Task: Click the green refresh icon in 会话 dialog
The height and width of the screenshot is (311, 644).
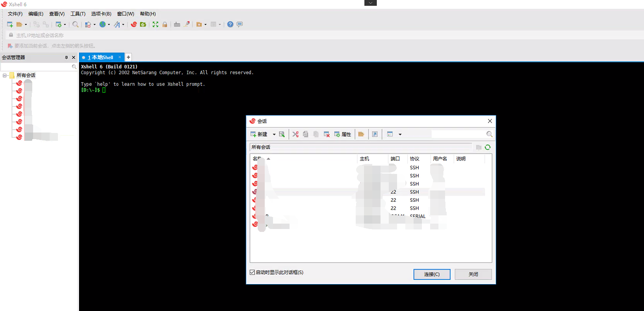Action: (x=488, y=147)
